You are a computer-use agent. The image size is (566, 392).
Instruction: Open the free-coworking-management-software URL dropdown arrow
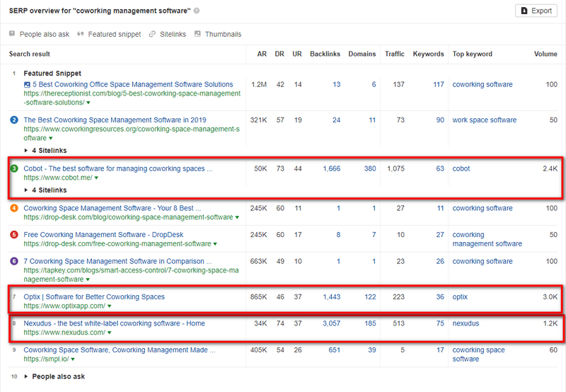coord(215,244)
